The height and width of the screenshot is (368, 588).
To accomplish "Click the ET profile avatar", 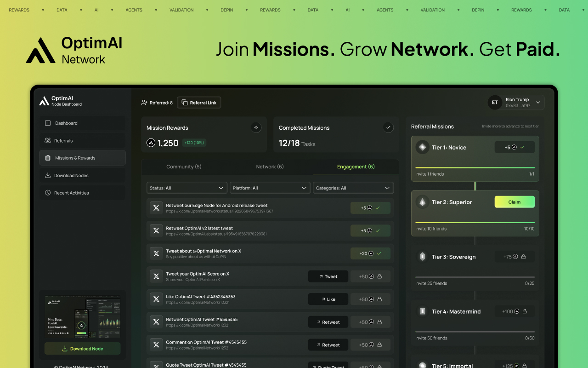I will (495, 103).
